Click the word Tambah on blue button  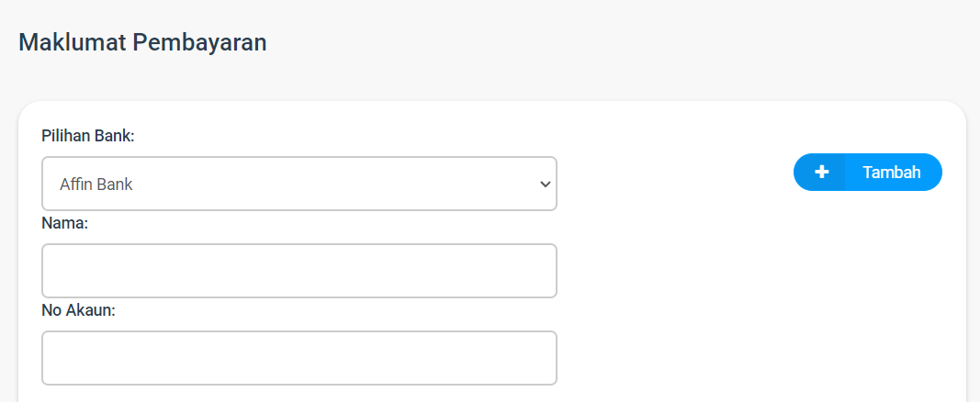pos(891,173)
